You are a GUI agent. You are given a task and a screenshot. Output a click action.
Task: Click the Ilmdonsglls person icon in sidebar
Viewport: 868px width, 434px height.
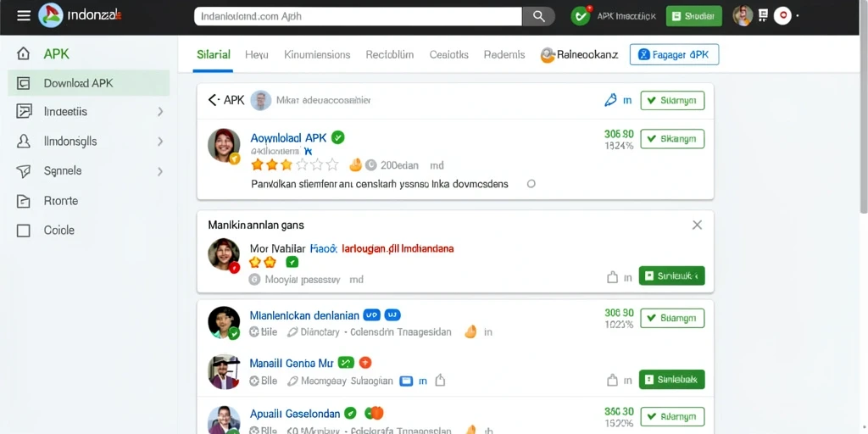tap(23, 142)
